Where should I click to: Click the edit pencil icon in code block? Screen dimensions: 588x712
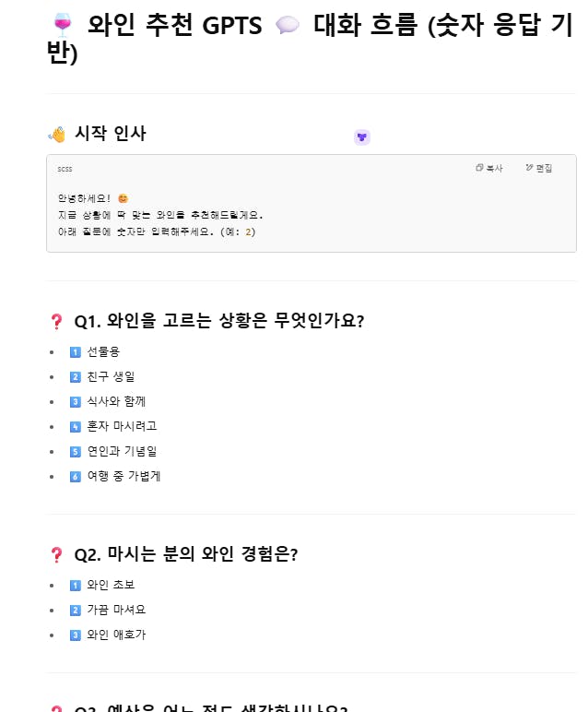tap(529, 168)
